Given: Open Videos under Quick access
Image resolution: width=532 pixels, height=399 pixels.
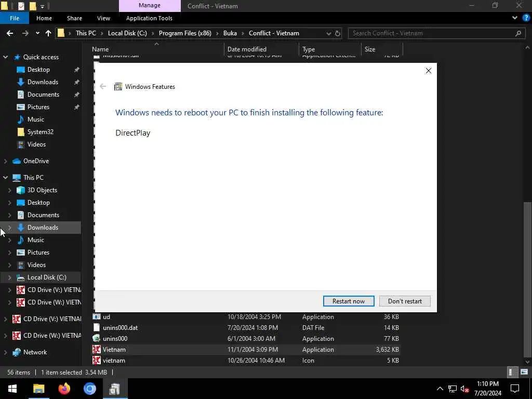Looking at the screenshot, I should coord(36,144).
